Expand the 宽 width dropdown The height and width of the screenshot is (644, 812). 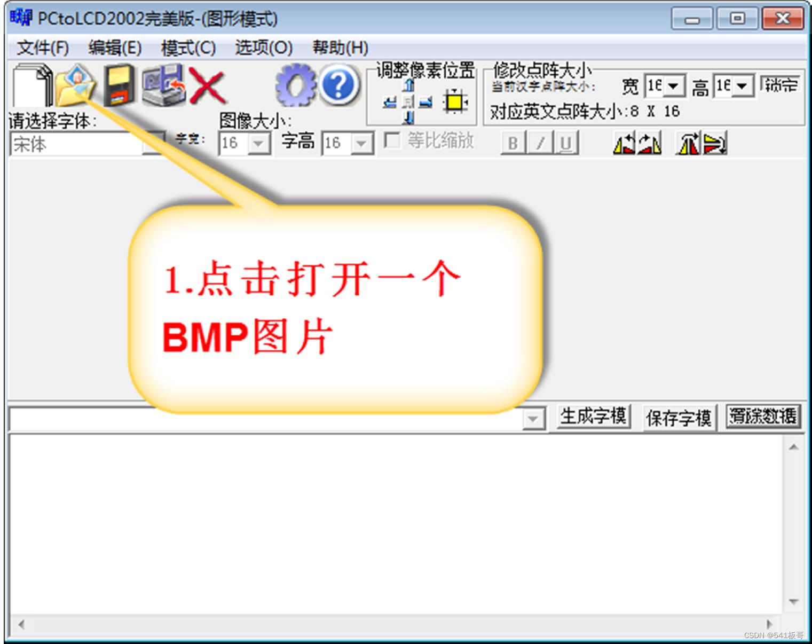[674, 85]
